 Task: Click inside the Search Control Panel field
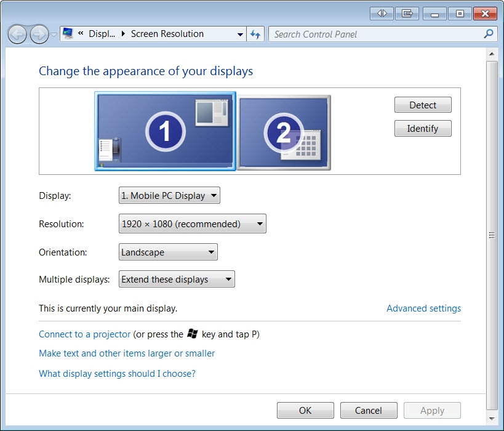point(369,34)
